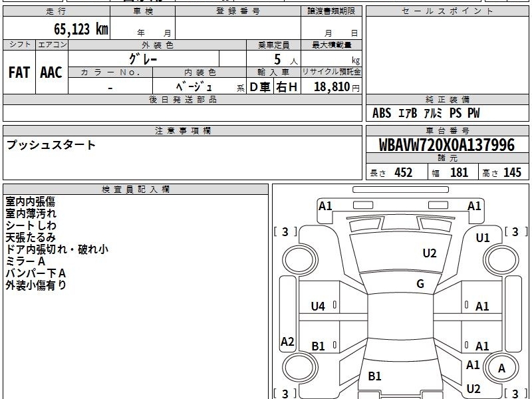The image size is (532, 399).
Task: Click the "最大積載量" header
Action: point(331,45)
